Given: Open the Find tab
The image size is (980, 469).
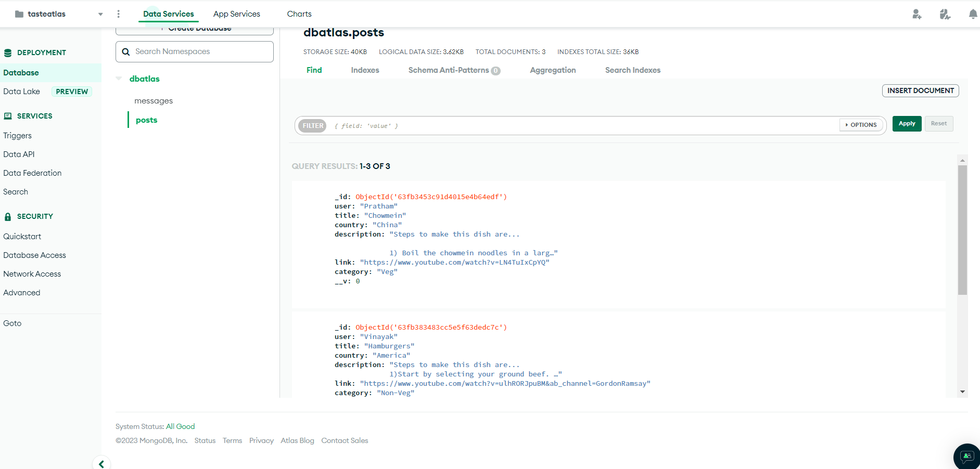Looking at the screenshot, I should point(314,70).
